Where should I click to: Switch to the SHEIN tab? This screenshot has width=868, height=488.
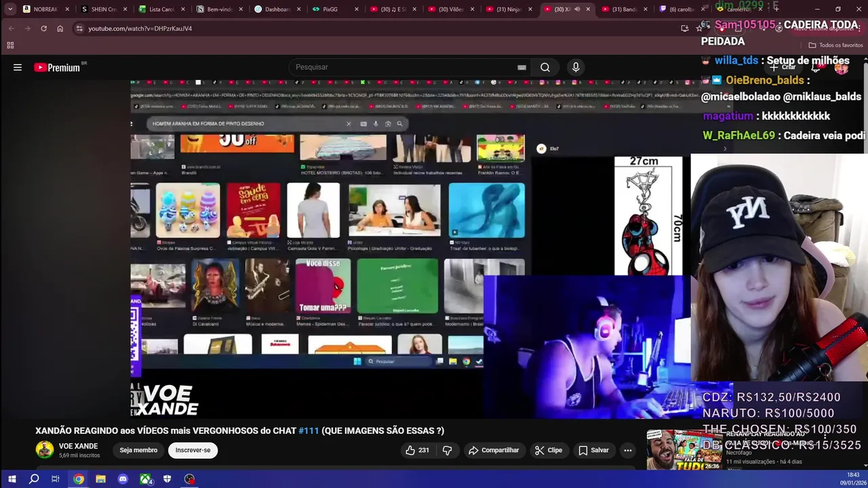(x=103, y=9)
